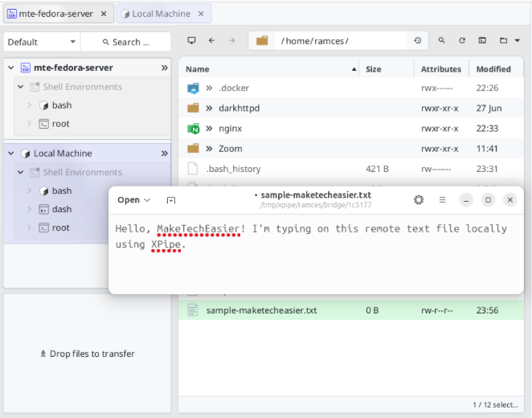Select the darkhttpd folder row
Screen dimensions: 532x418
[x=351, y=109]
